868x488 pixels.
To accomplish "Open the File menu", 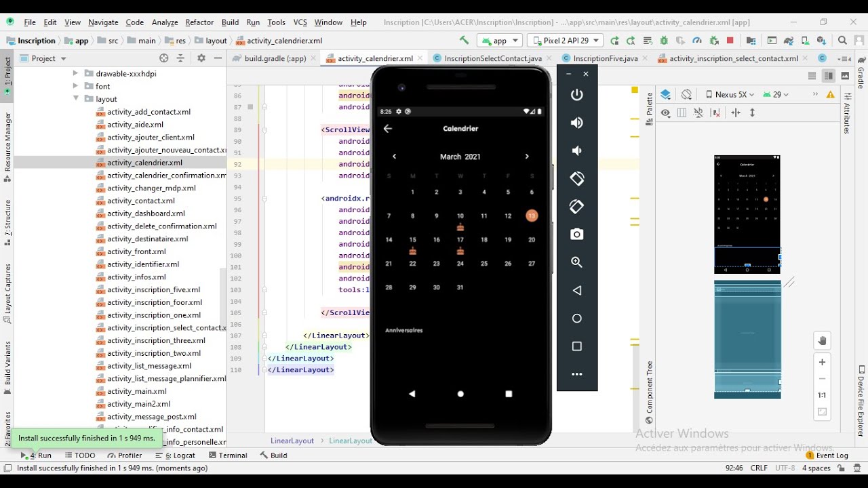I will (30, 22).
